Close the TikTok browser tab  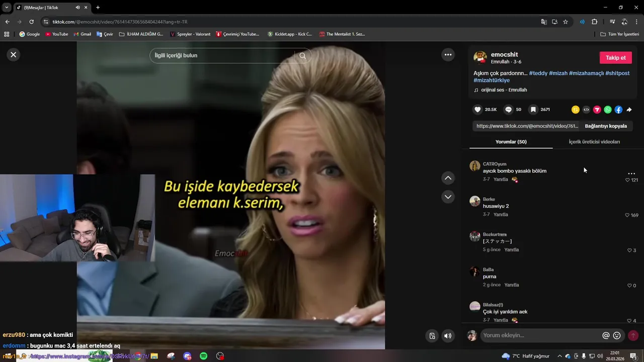86,8
